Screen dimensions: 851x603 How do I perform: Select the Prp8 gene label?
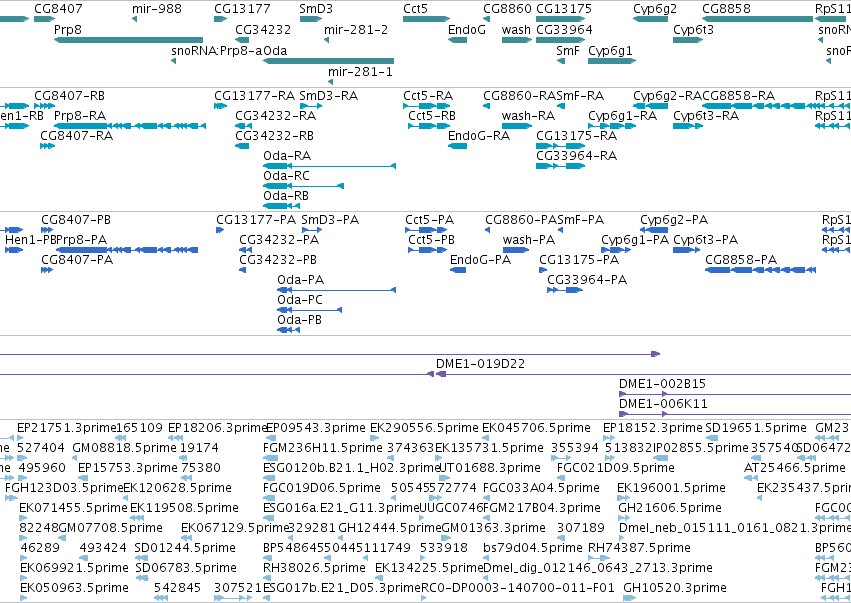click(68, 29)
